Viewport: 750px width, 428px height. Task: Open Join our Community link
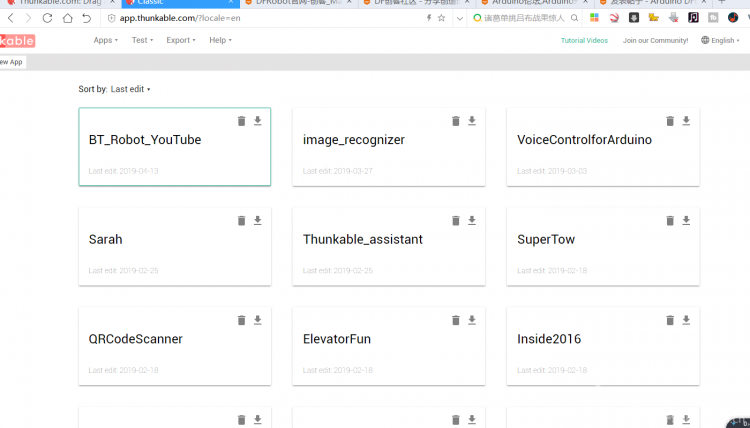point(655,41)
